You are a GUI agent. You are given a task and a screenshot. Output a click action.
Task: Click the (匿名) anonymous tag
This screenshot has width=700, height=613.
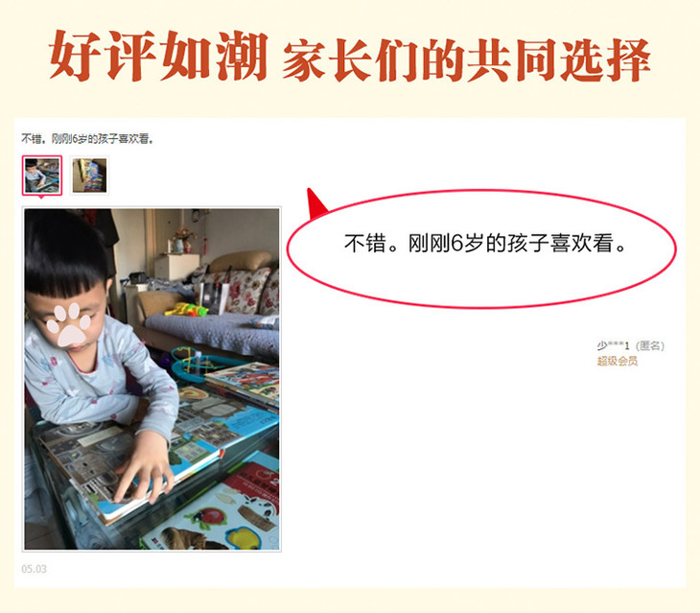tap(649, 345)
